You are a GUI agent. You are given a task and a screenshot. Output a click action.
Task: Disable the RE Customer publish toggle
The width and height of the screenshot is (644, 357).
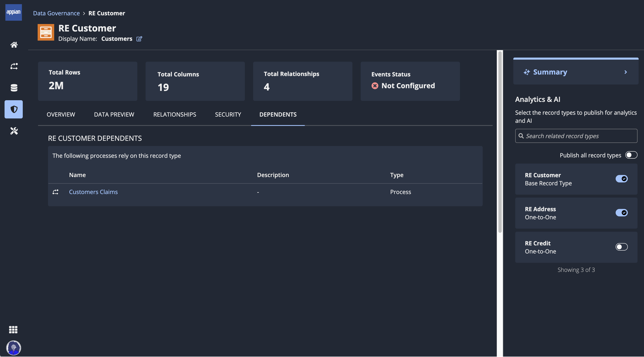coord(621,178)
